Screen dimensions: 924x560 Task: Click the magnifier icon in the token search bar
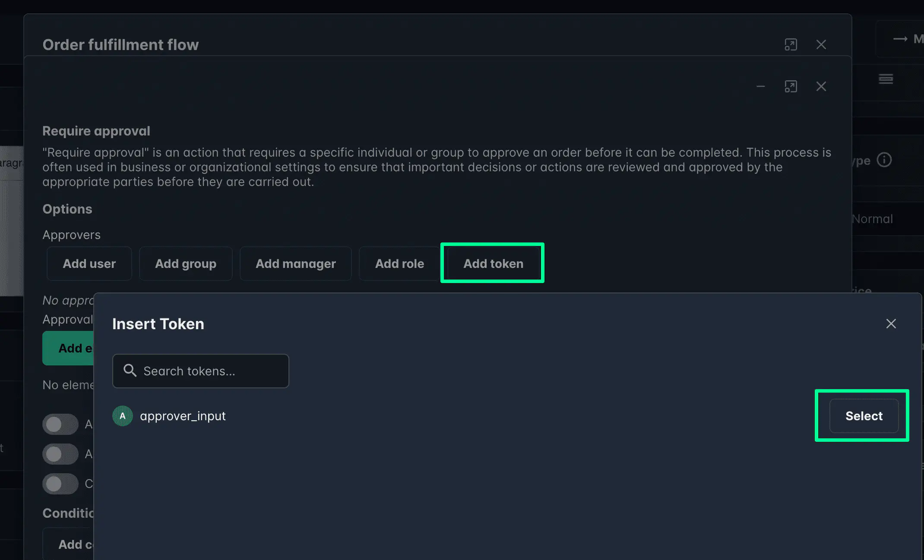pos(130,371)
